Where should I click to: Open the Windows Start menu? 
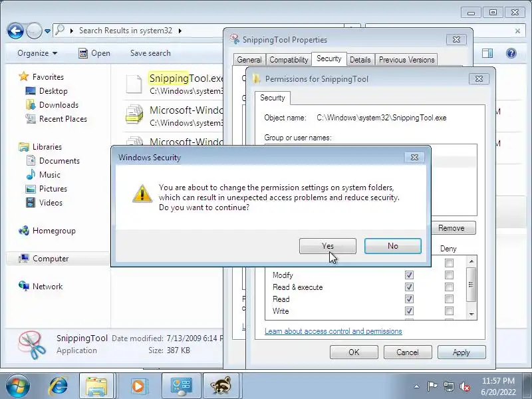18,386
